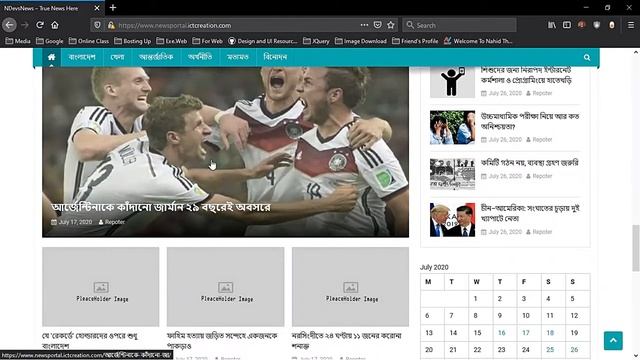Open the Exe.Web bookmarks folder
Image resolution: width=640 pixels, height=360 pixels.
tap(172, 41)
